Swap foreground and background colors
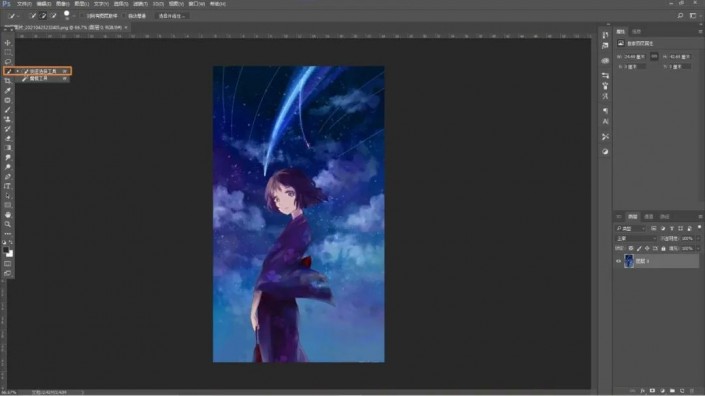The width and height of the screenshot is (705, 396). pyautogui.click(x=11, y=242)
